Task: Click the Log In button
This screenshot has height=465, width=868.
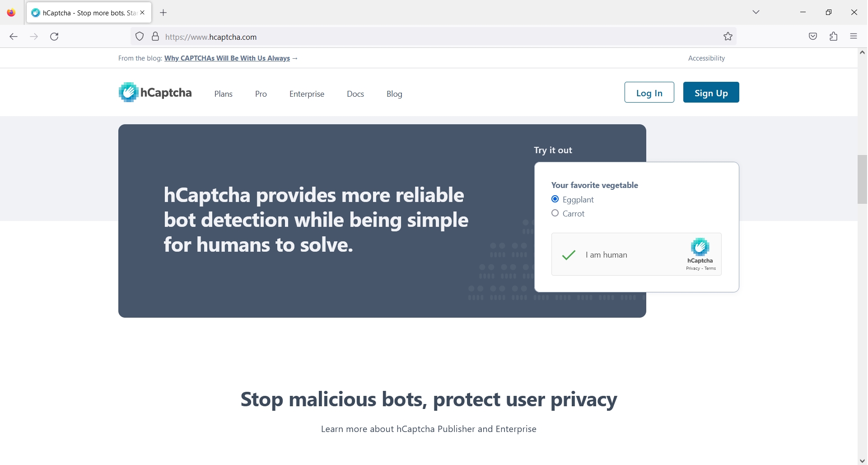Action: pos(649,92)
